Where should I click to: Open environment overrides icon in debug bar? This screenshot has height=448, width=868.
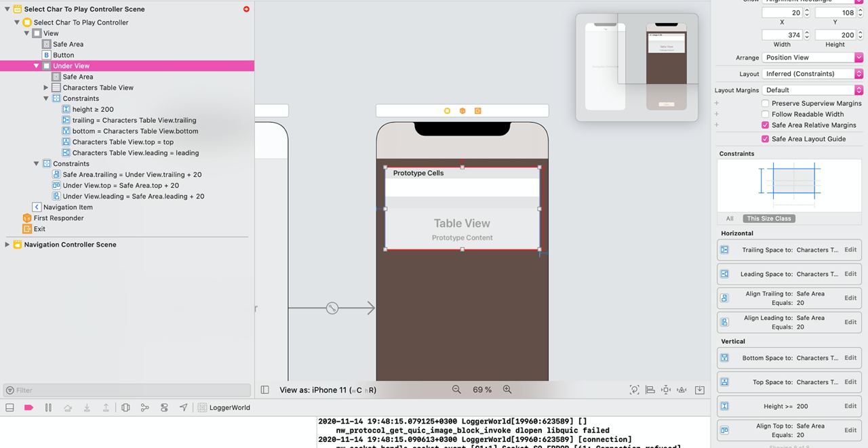pos(164,407)
